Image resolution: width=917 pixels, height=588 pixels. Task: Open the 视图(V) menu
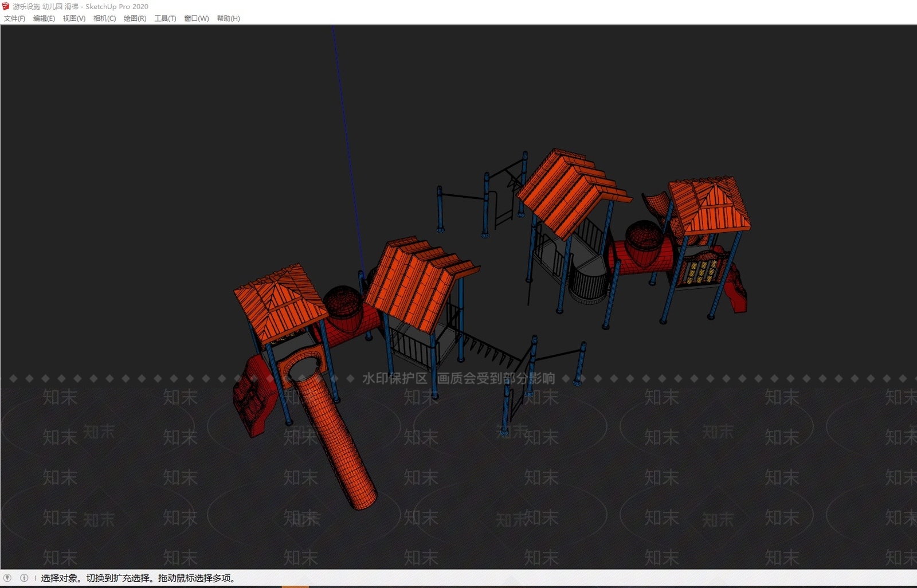[x=74, y=18]
